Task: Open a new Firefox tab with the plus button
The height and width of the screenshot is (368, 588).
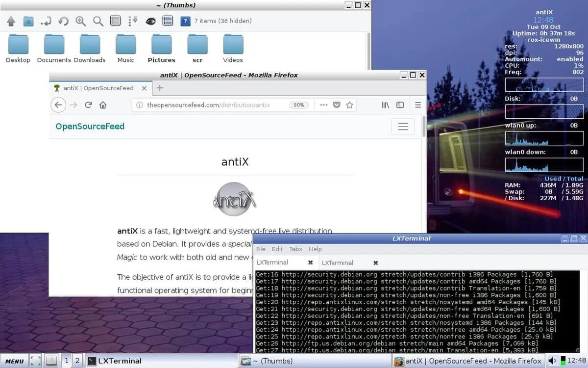Action: coord(160,88)
